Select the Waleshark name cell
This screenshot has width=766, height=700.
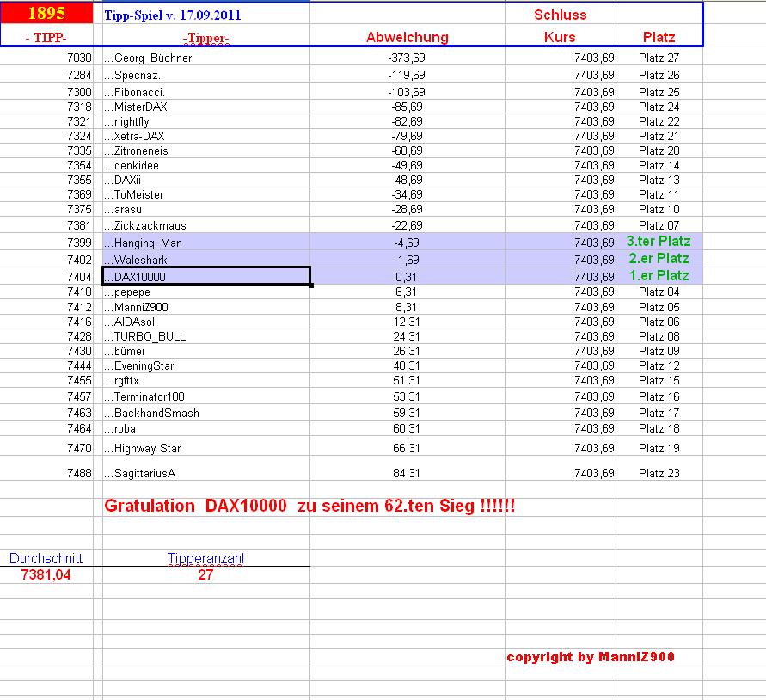[x=206, y=260]
